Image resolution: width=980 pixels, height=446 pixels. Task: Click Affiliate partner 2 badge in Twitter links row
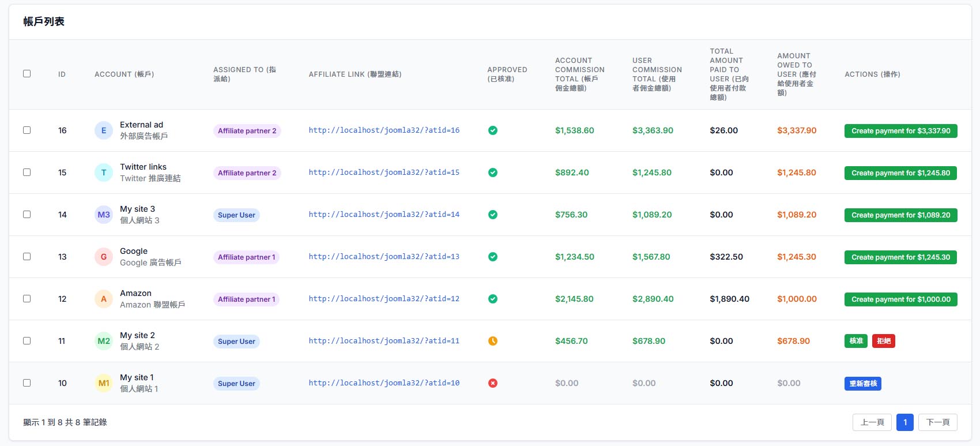click(x=247, y=173)
